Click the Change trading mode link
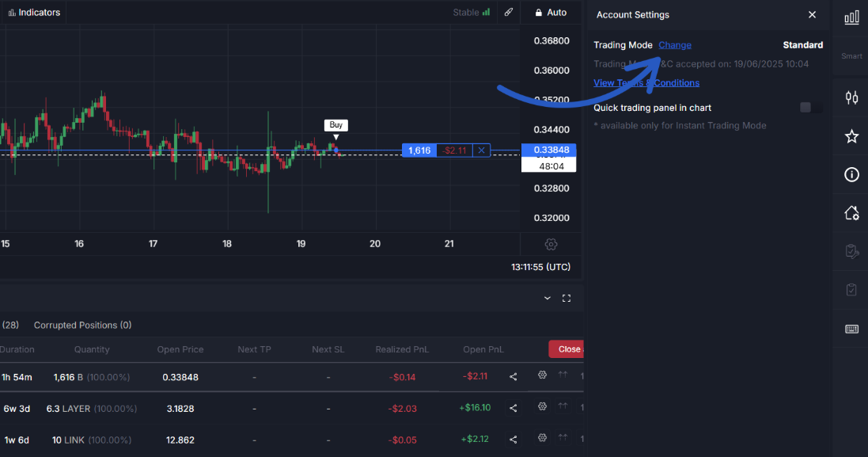This screenshot has width=868, height=457. pyautogui.click(x=675, y=45)
